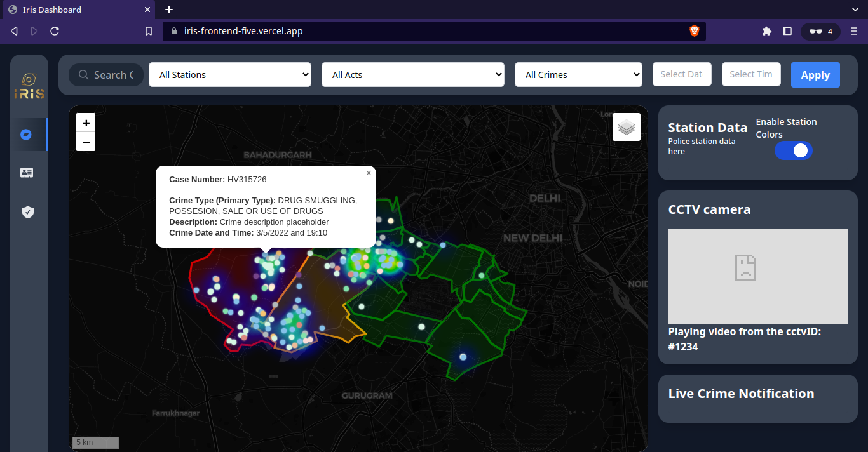Click the Select Date input field
This screenshot has width=868, height=452.
click(681, 74)
